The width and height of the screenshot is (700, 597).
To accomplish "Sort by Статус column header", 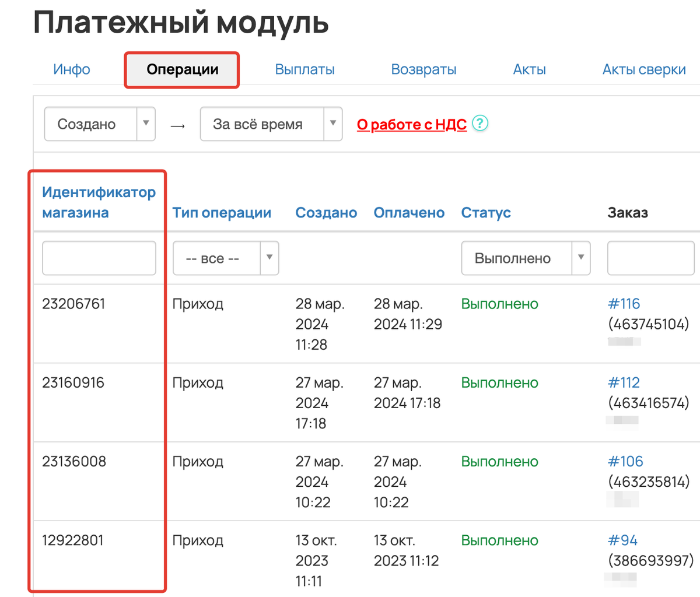I will [x=486, y=213].
